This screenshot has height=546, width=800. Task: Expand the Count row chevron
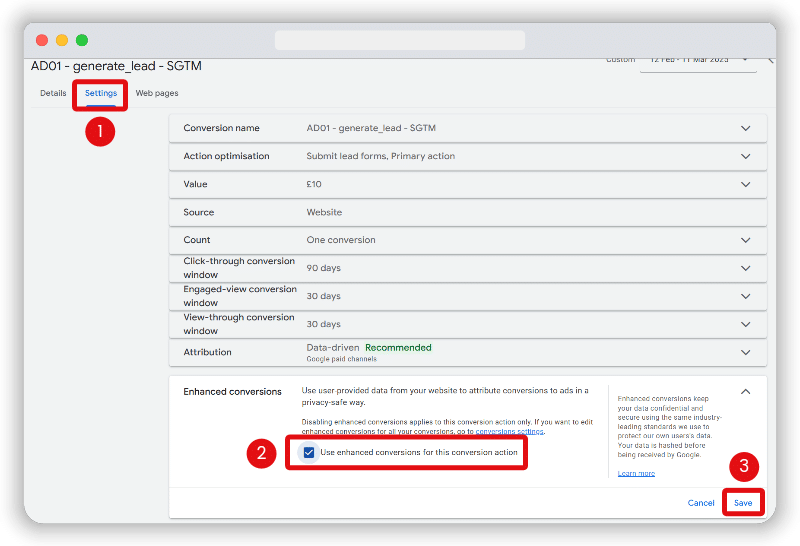click(x=745, y=240)
